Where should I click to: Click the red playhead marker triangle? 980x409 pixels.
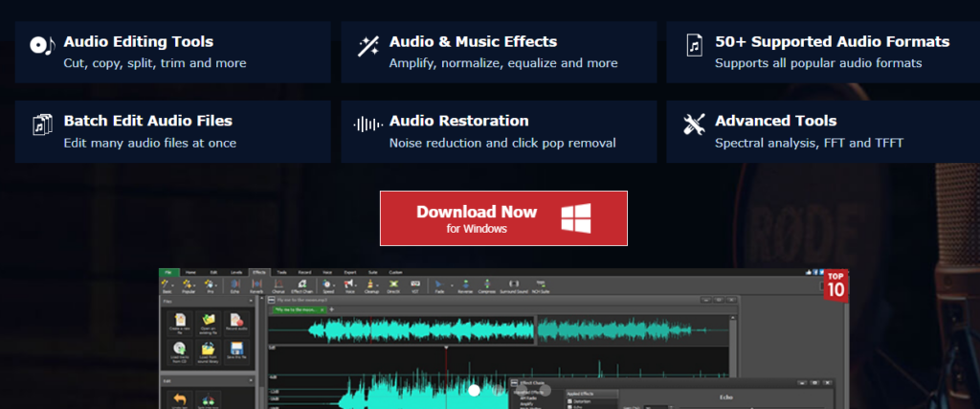pos(446,347)
